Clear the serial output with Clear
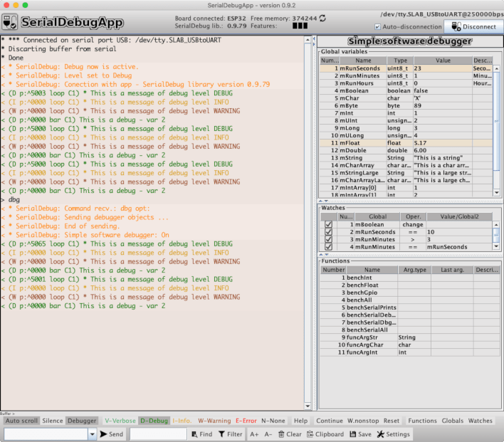Screen dimensions: 504x442 click(289, 433)
